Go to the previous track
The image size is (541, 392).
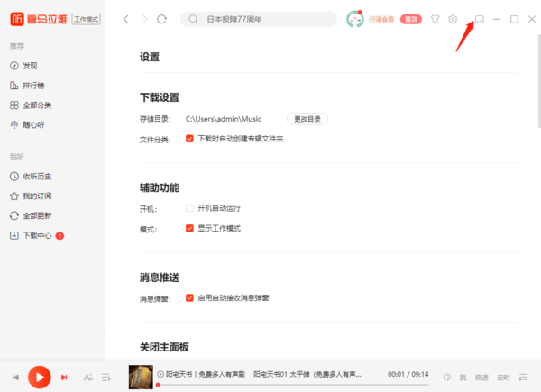(x=15, y=377)
